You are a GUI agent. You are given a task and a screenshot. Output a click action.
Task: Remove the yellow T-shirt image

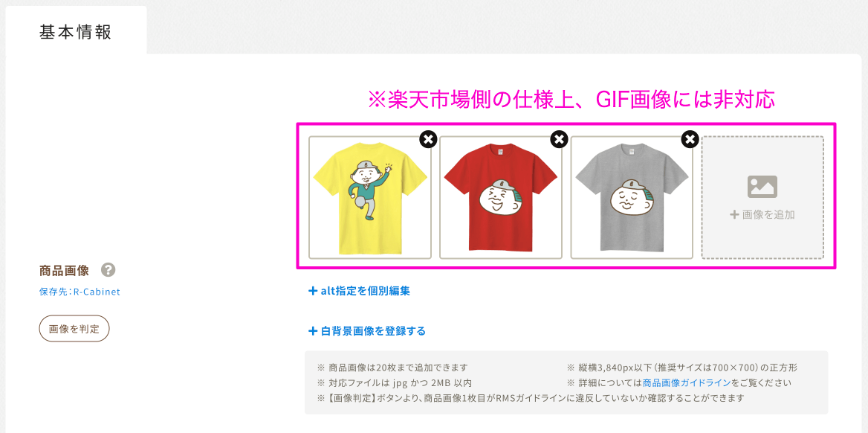(x=428, y=139)
